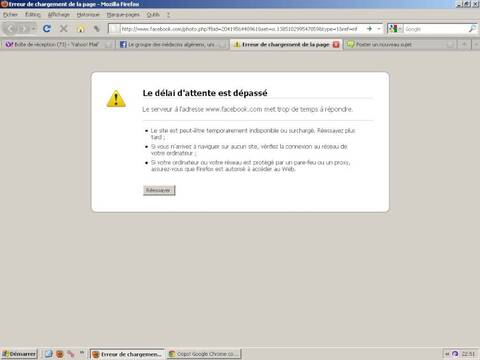Click the Google search engine icon

coord(393,29)
